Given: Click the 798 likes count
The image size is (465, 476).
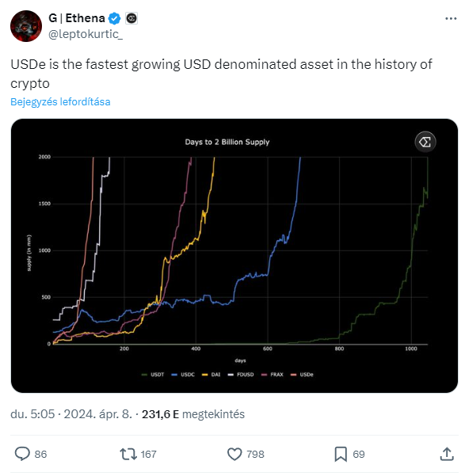Looking at the screenshot, I should (x=255, y=454).
